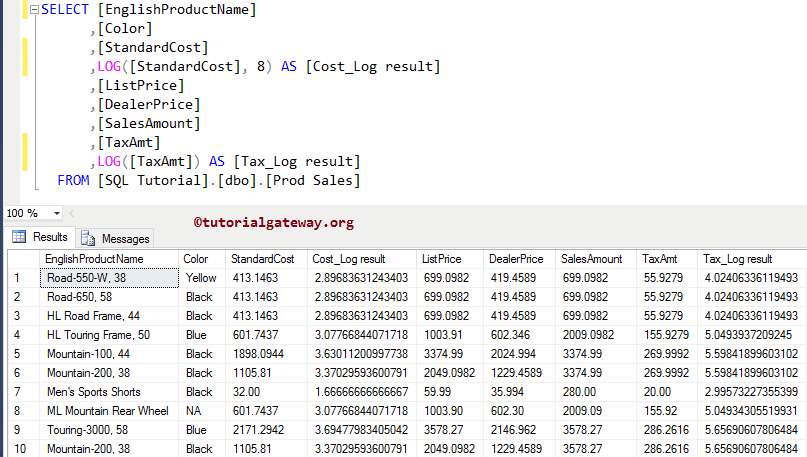Viewport: 807px width, 457px height.
Task: Click [Prod Sales] table name in query
Action: [x=313, y=181]
